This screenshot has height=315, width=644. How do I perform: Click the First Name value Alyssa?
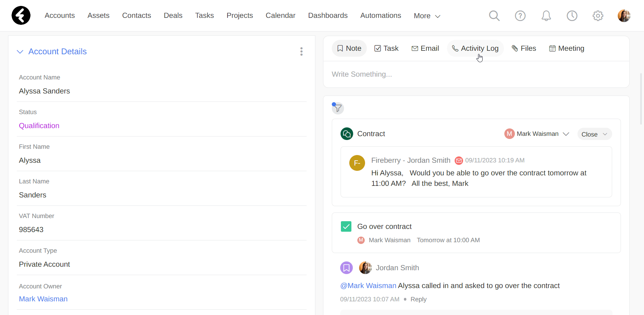pos(30,160)
